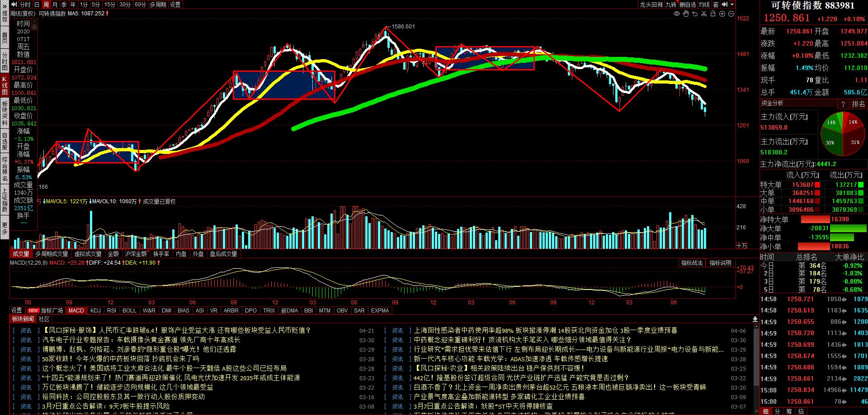The image size is (868, 415).
Task: Click the 窗 window button
Action: coord(716,5)
